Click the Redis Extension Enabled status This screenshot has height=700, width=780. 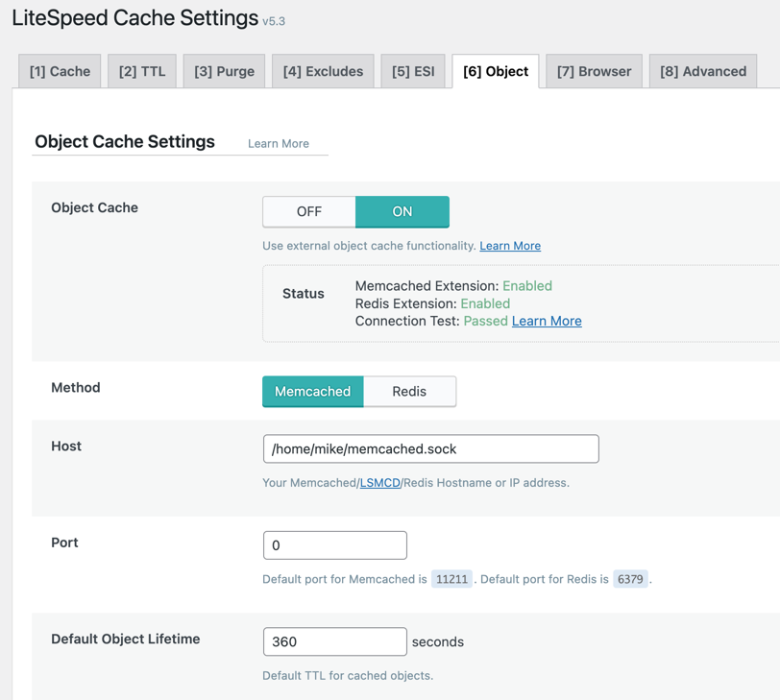[485, 303]
